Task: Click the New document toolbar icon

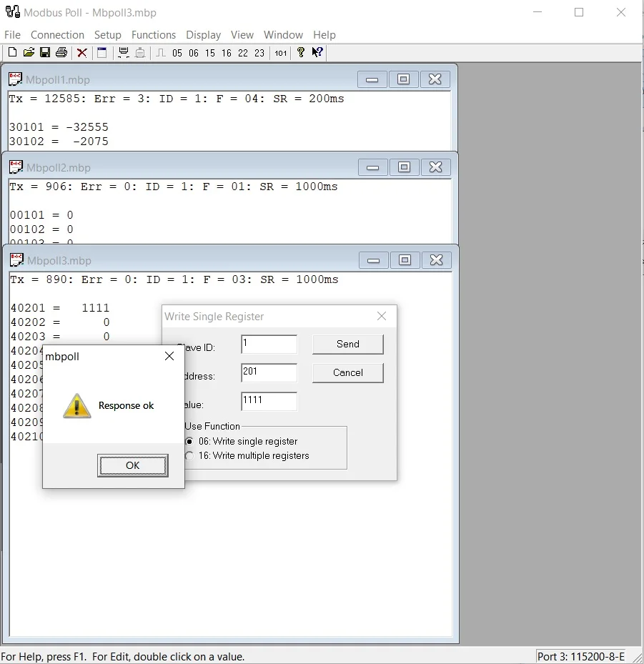Action: click(x=13, y=52)
